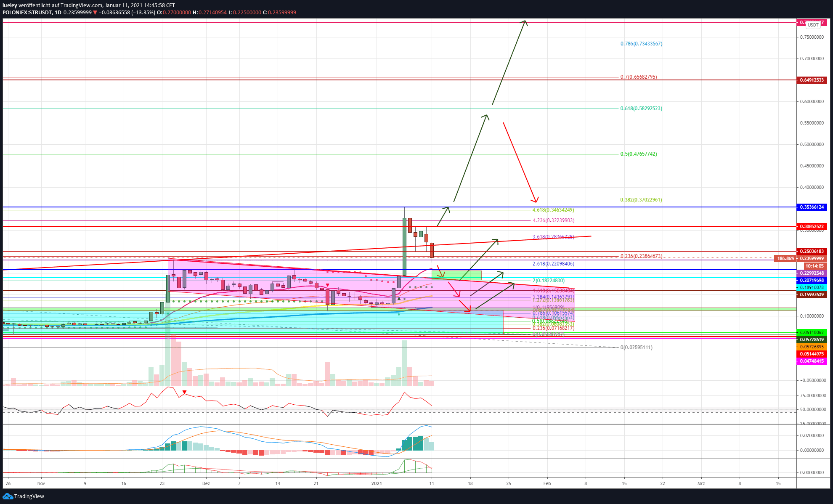833x504 pixels.
Task: Click the Fibonacci label 0.618(0.58292523)
Action: [x=641, y=109]
